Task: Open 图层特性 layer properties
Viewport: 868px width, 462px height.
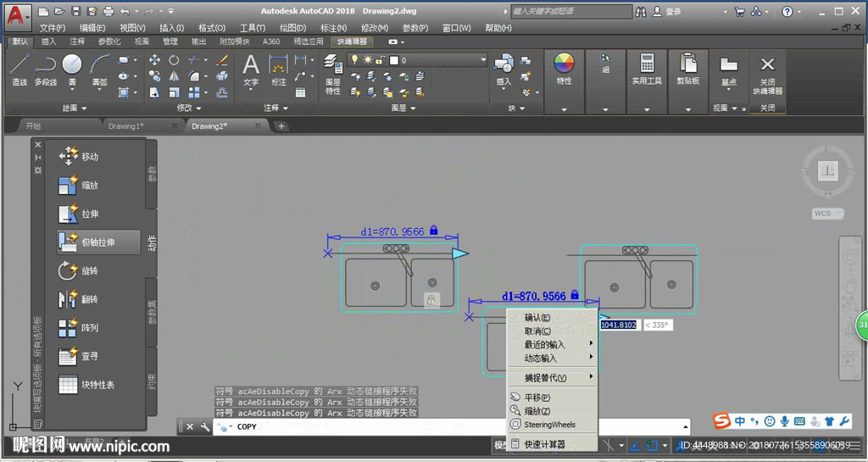Action: click(x=332, y=74)
